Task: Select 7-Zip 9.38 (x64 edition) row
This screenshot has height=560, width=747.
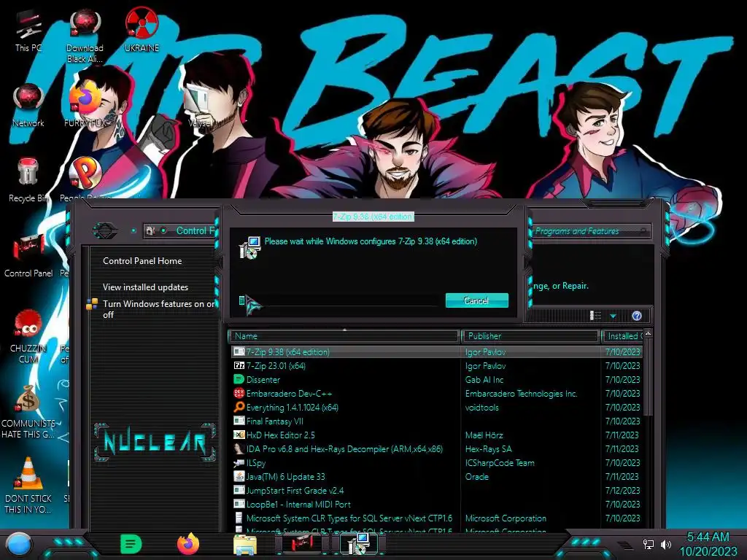Action: 436,352
